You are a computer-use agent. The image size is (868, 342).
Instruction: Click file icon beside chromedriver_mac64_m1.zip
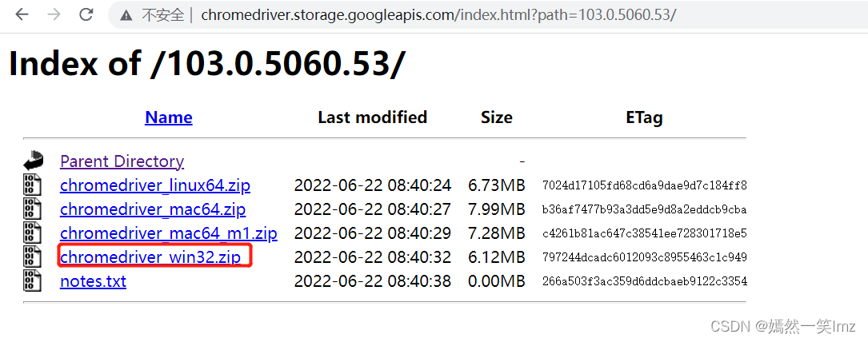point(33,233)
